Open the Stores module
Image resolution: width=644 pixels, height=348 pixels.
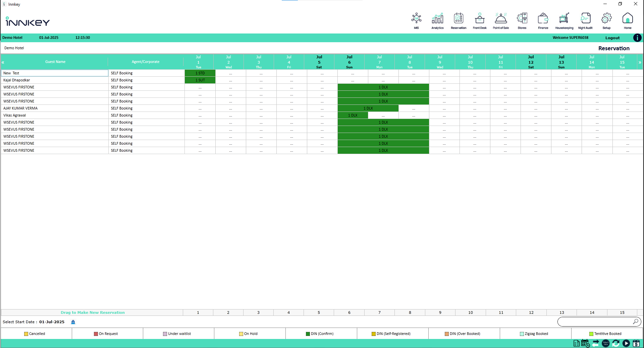tap(522, 21)
